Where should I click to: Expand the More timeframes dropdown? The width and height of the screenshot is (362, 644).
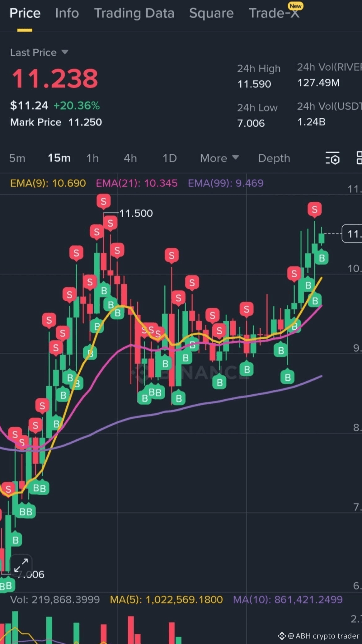point(219,158)
